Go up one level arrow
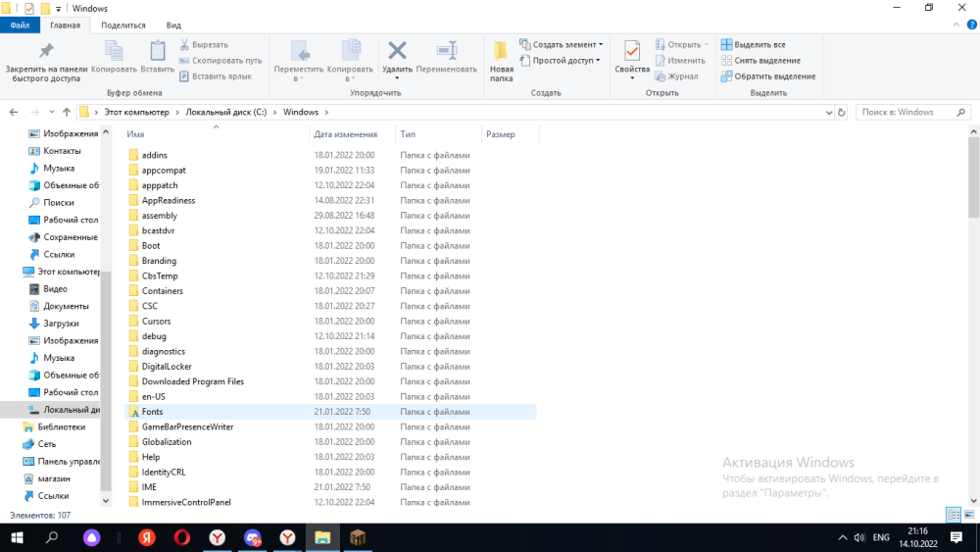 point(67,112)
